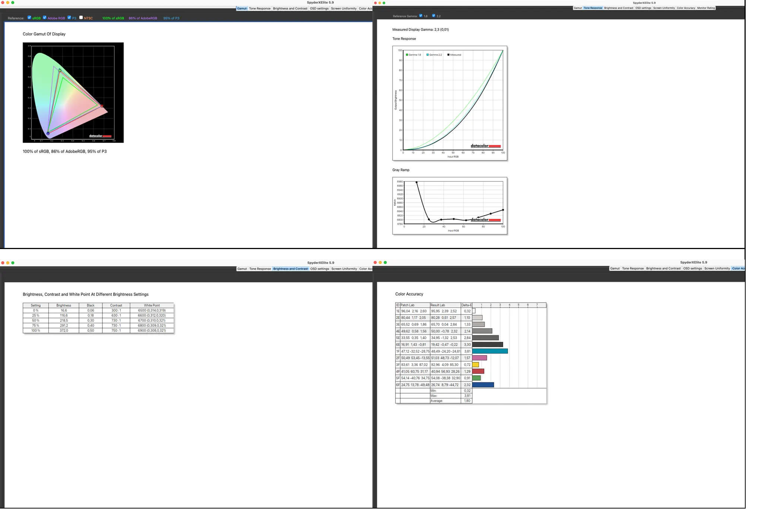Select the Max delta-E value 3,81
The width and height of the screenshot is (768, 532).
pyautogui.click(x=467, y=396)
